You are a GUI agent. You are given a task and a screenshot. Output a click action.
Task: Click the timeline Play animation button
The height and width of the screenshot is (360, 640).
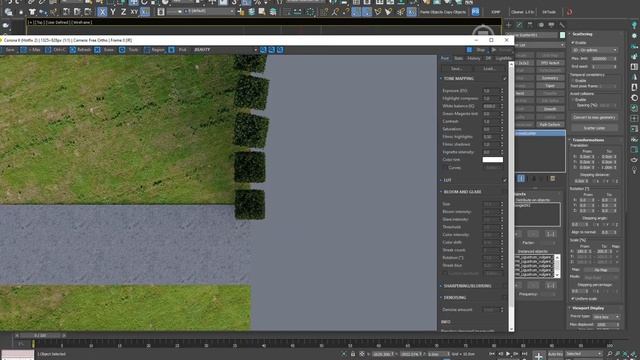[x=508, y=354]
